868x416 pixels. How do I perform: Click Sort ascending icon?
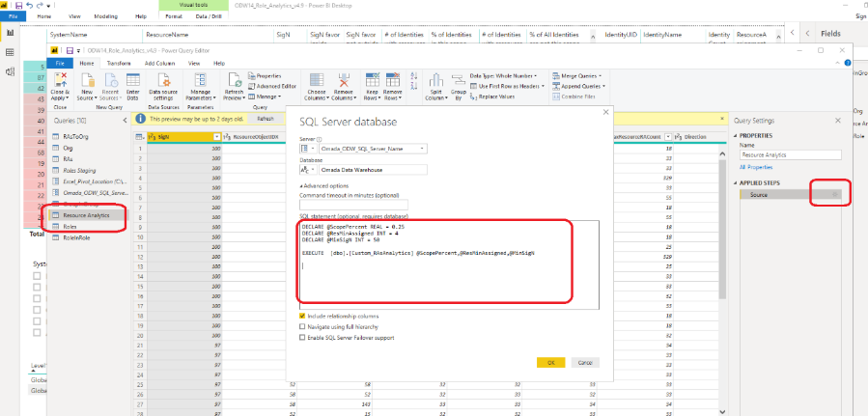(x=415, y=76)
